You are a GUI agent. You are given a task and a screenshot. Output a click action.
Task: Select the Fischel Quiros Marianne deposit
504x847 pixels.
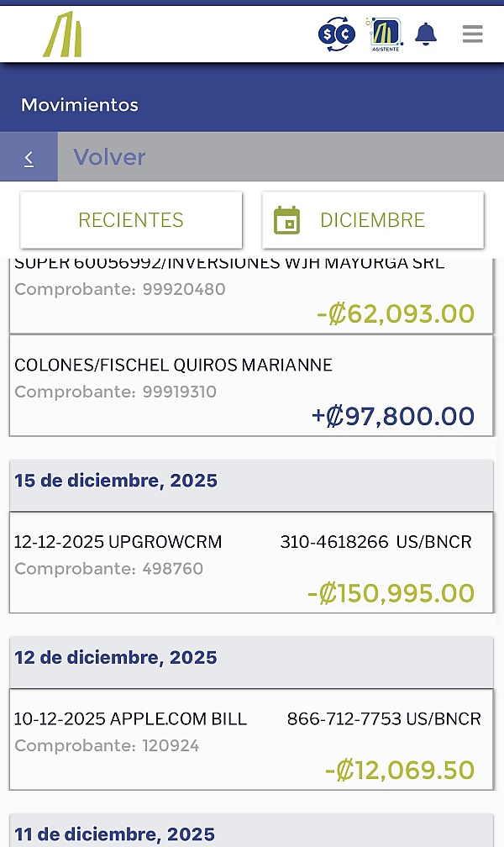pyautogui.click(x=251, y=385)
